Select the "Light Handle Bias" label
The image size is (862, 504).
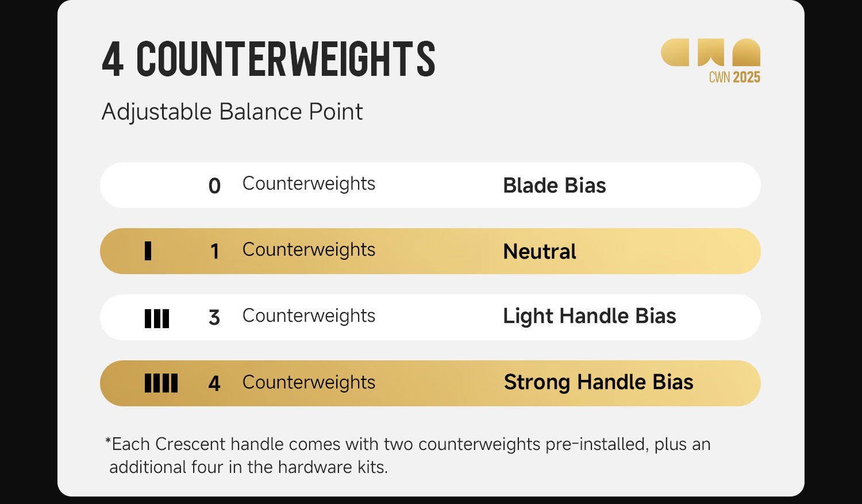point(589,316)
